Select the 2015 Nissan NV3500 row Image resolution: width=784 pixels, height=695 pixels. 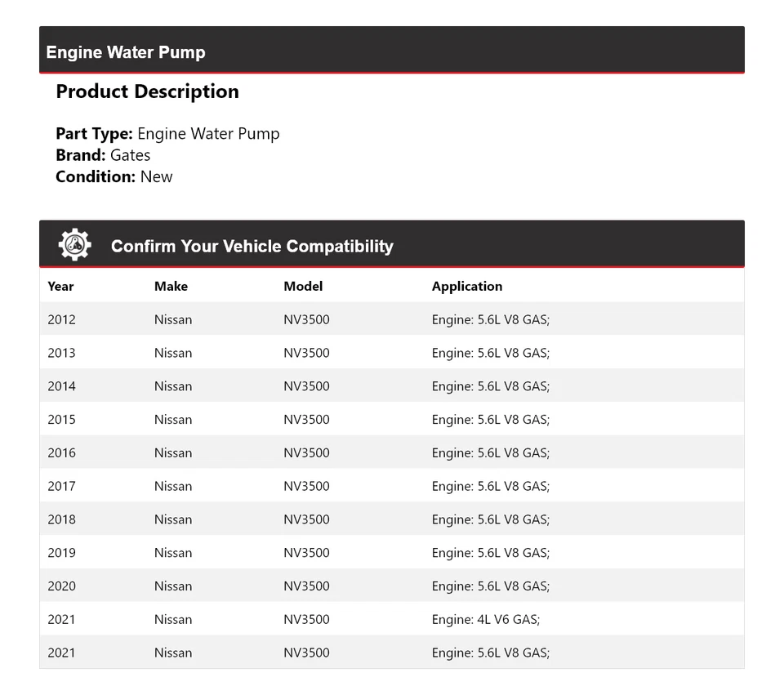392,419
